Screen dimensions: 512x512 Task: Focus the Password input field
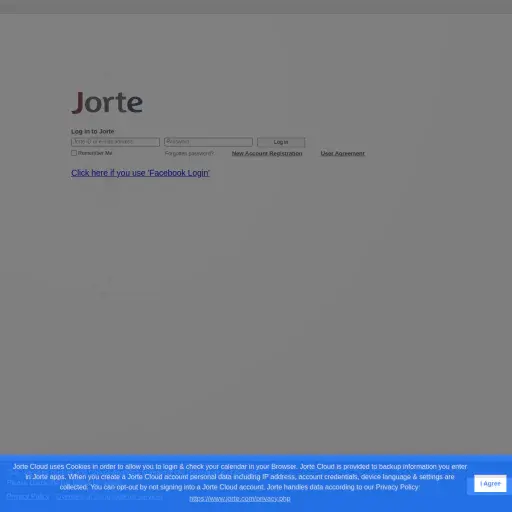(x=208, y=142)
